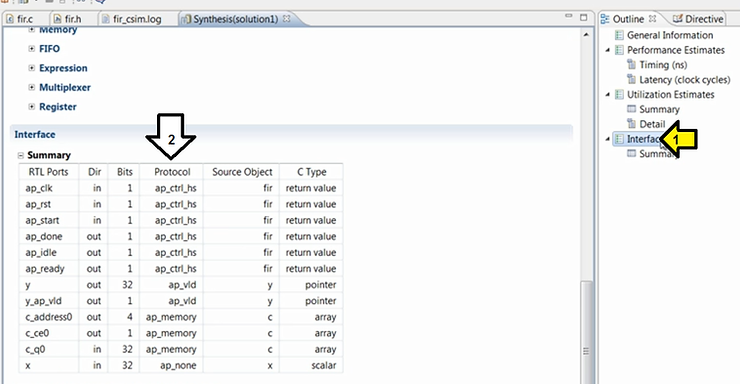The height and width of the screenshot is (384, 740).
Task: Click the Directive view icon
Action: (x=677, y=19)
